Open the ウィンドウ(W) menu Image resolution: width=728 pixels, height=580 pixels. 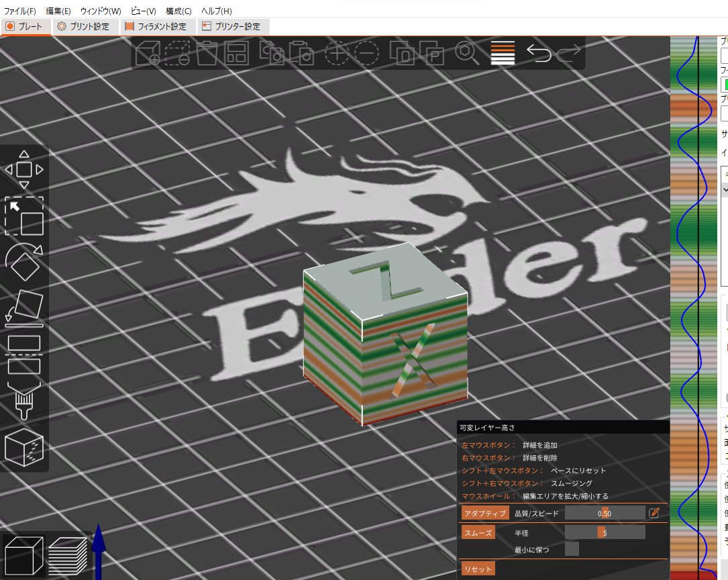pyautogui.click(x=101, y=11)
